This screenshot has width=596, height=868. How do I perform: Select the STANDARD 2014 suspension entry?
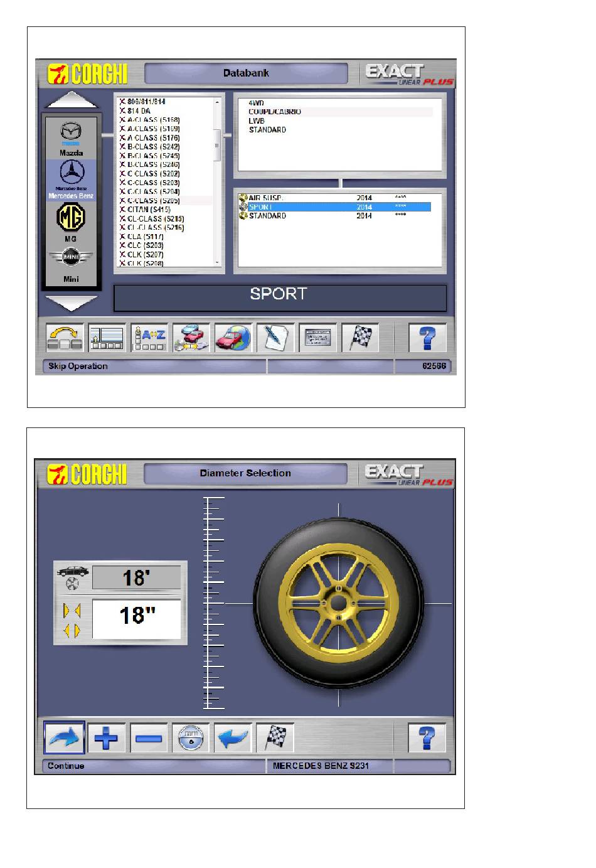pyautogui.click(x=334, y=216)
